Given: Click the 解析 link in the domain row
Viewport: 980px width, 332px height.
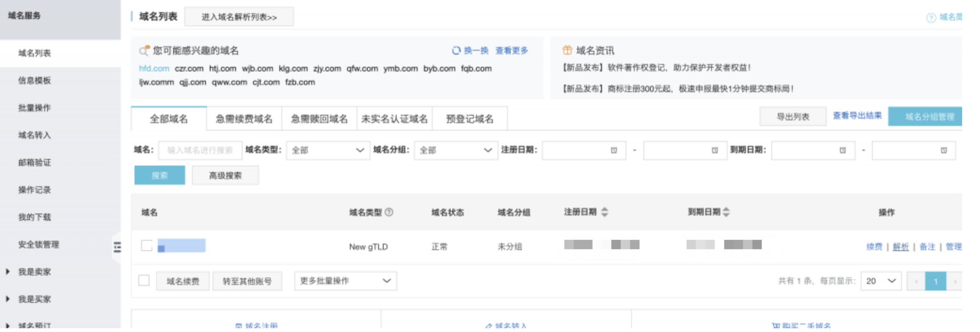Looking at the screenshot, I should pyautogui.click(x=901, y=246).
